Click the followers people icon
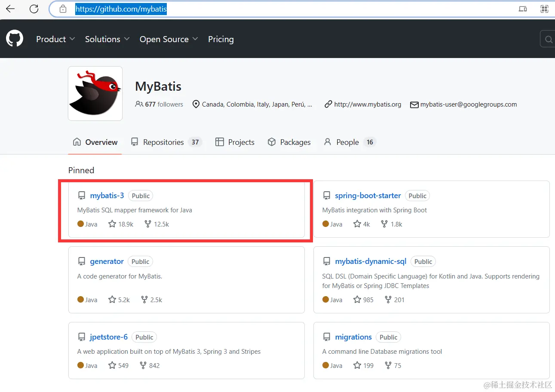555x392 pixels. [x=139, y=104]
